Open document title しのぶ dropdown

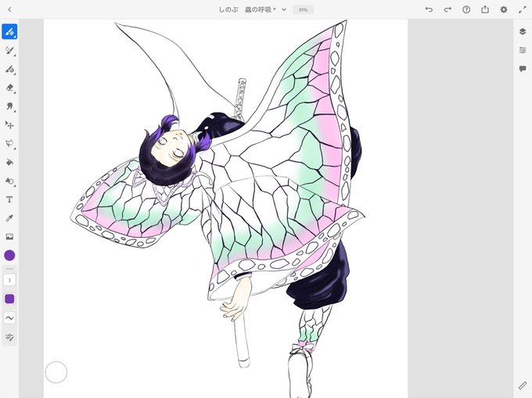252,9
